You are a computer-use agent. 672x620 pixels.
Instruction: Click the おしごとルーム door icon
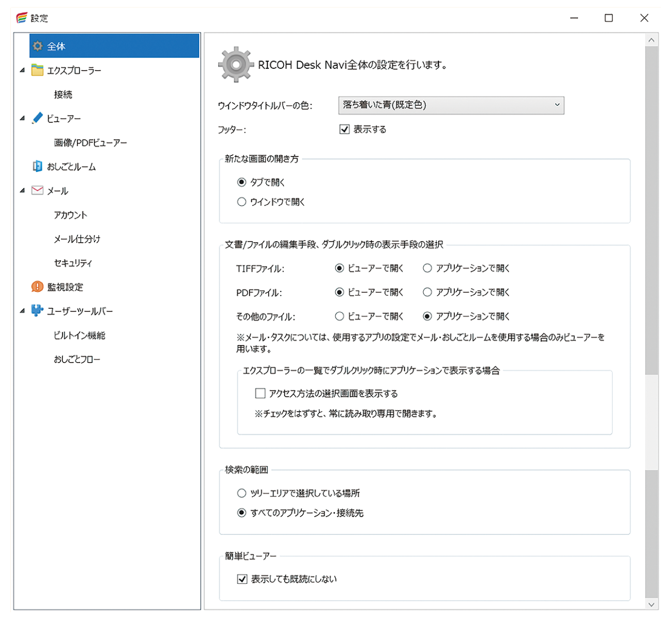pyautogui.click(x=37, y=166)
